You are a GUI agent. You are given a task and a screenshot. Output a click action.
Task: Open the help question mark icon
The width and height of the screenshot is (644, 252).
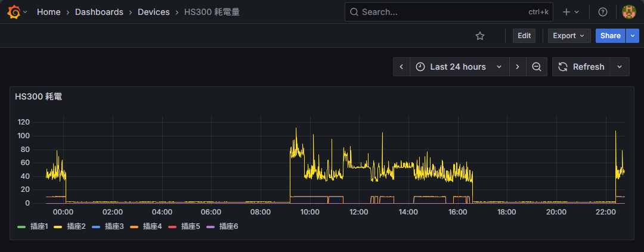click(x=603, y=12)
